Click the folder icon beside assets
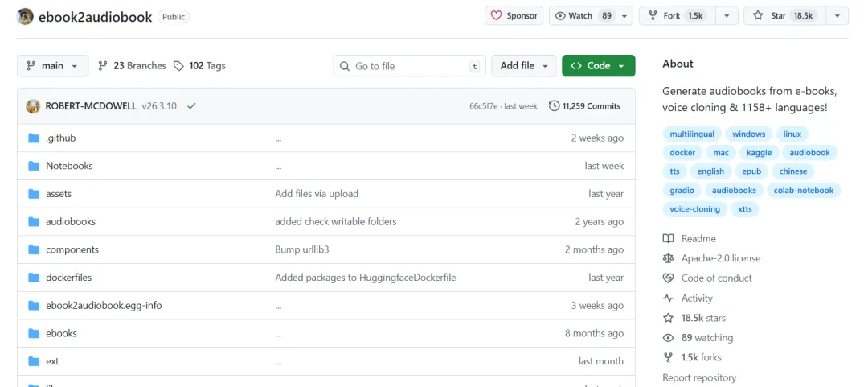 point(35,194)
